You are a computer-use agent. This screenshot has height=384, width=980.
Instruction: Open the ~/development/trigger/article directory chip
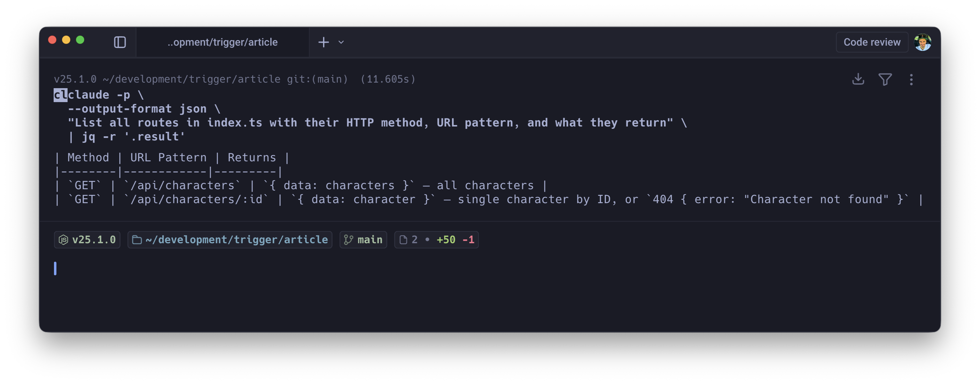(x=230, y=239)
